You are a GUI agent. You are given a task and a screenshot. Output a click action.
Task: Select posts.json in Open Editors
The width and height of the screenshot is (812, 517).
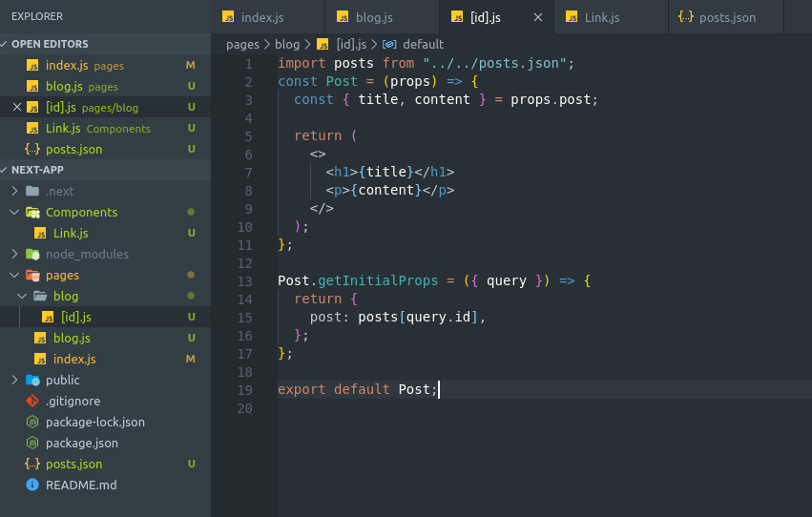[x=105, y=149]
